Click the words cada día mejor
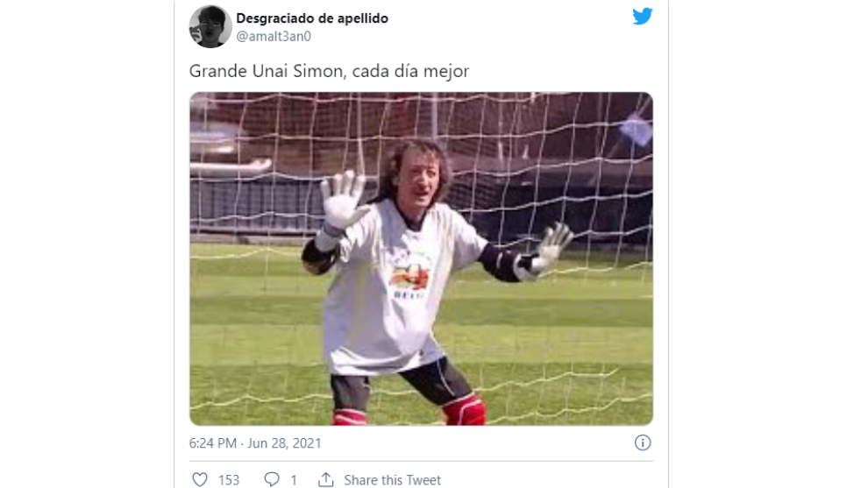This screenshot has width=868, height=488. (410, 71)
